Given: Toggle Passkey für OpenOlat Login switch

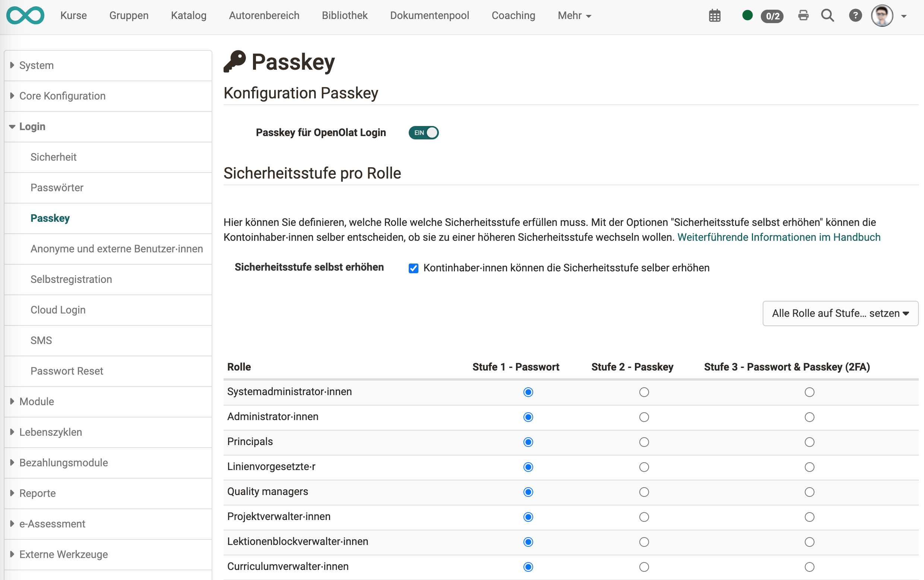Looking at the screenshot, I should point(423,132).
